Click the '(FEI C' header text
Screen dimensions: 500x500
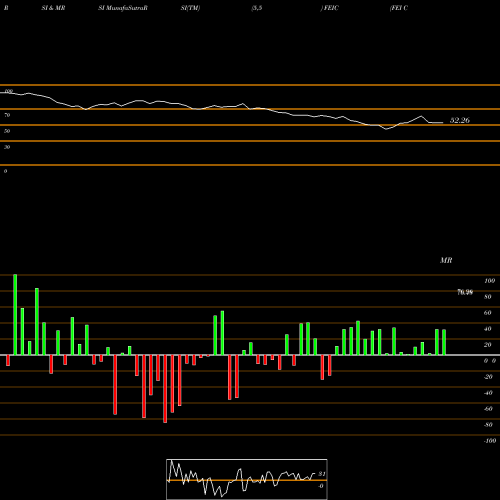[399, 8]
